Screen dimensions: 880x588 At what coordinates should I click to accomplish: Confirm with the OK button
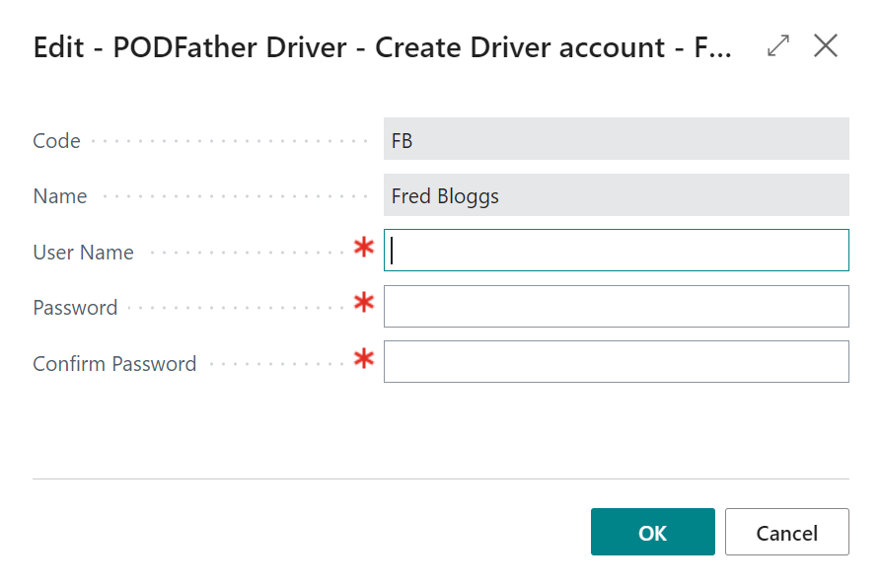click(653, 532)
